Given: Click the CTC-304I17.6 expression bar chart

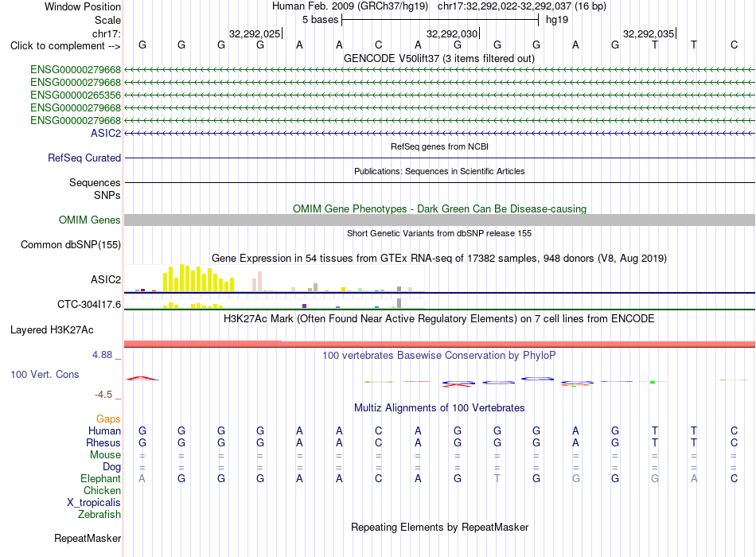Looking at the screenshot, I should 275,303.
